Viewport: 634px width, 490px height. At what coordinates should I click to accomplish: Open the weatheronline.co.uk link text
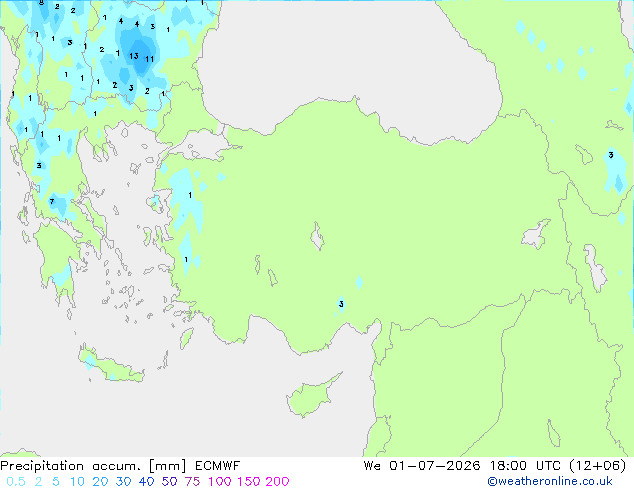click(550, 481)
